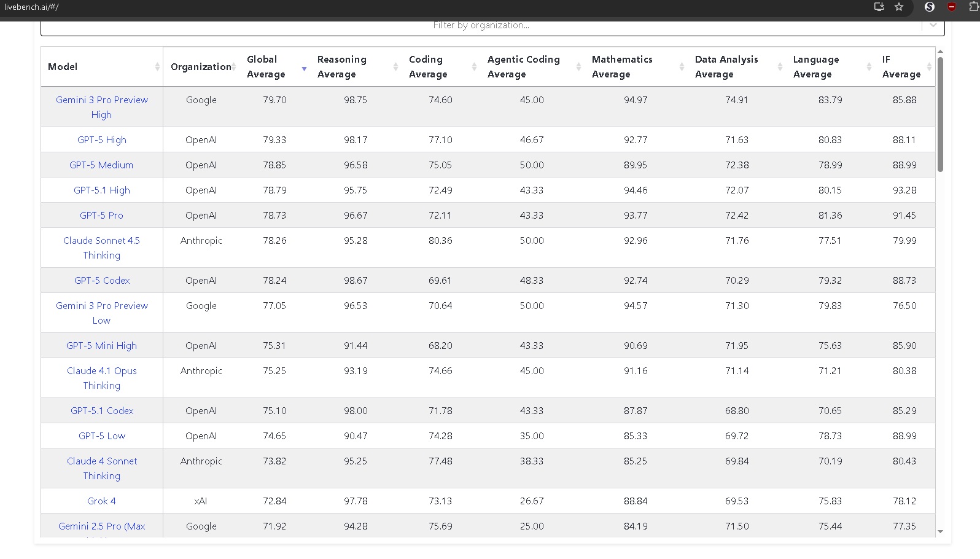Click the scrollbar down arrow
980x559 pixels.
coord(940,532)
